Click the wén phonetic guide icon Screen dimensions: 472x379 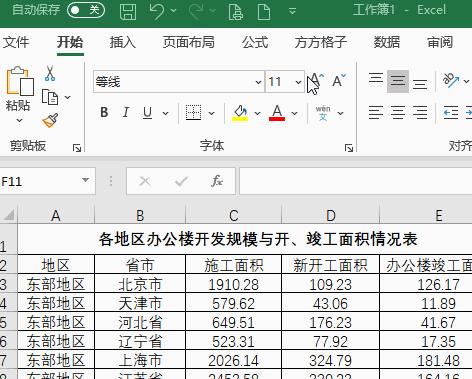323,113
